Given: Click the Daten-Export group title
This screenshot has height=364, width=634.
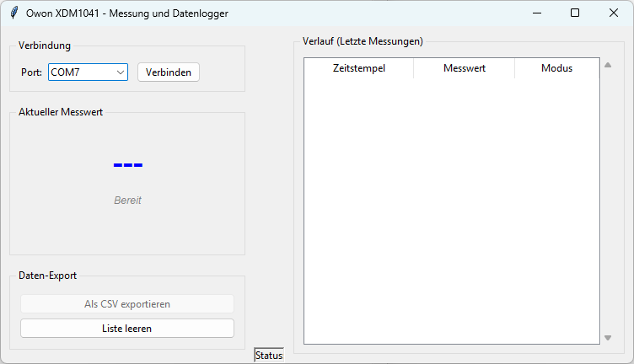Looking at the screenshot, I should pos(48,276).
